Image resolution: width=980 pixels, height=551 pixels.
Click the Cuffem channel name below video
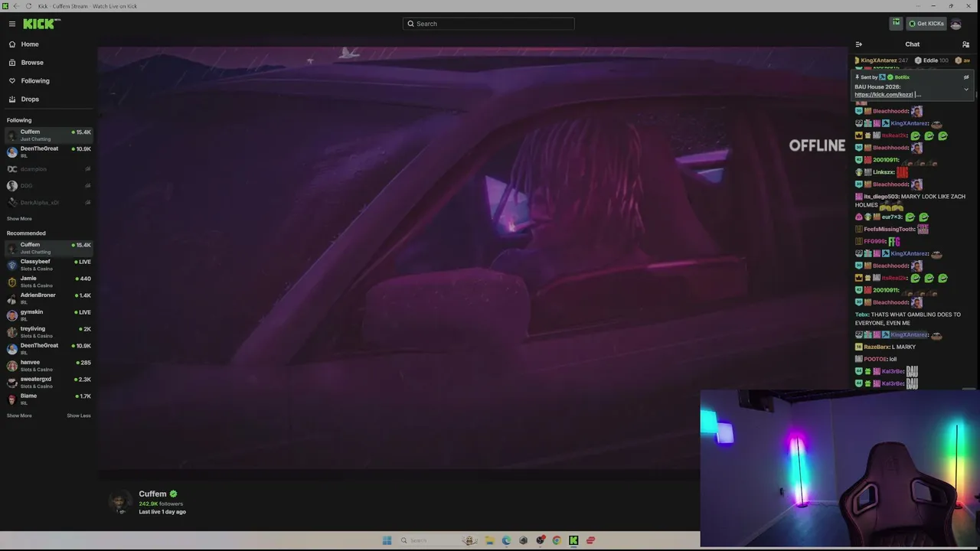152,494
